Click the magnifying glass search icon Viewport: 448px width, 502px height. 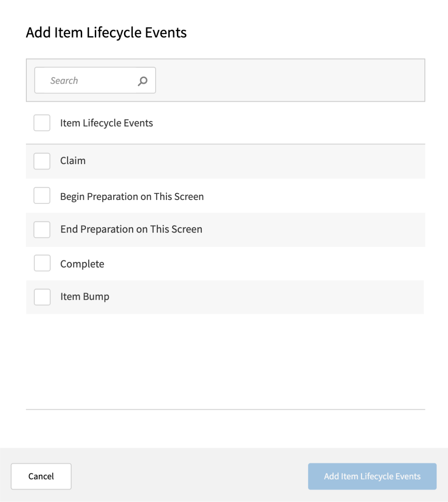pos(143,80)
